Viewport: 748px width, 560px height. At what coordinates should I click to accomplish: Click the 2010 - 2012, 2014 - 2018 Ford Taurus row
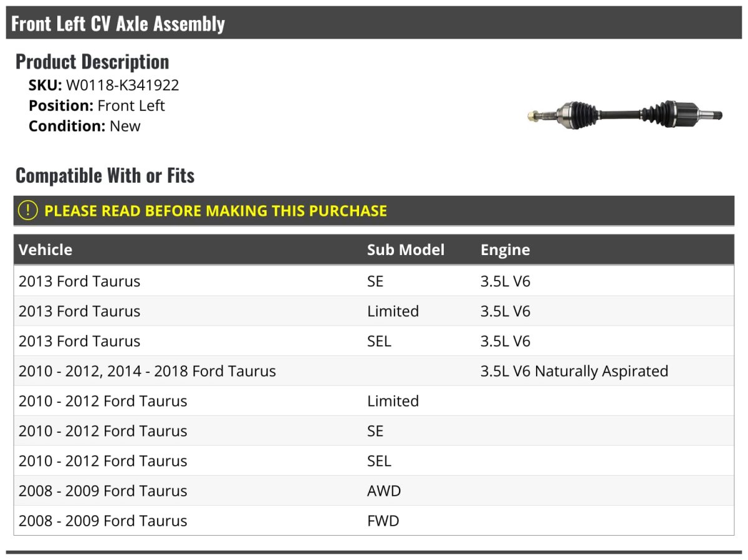[x=147, y=371]
